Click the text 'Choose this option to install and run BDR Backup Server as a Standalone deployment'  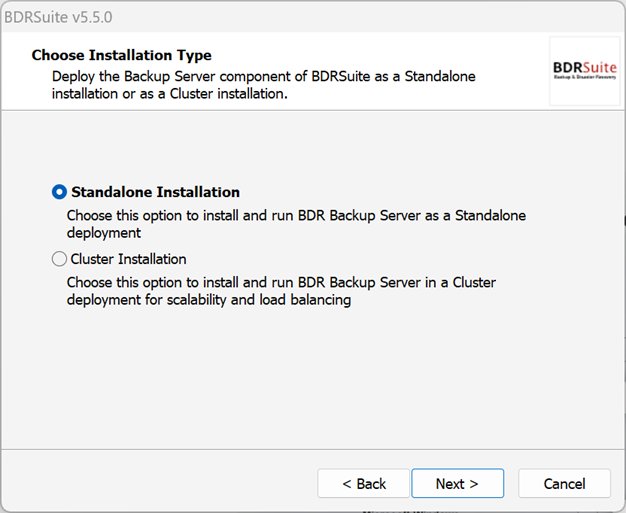pyautogui.click(x=296, y=224)
